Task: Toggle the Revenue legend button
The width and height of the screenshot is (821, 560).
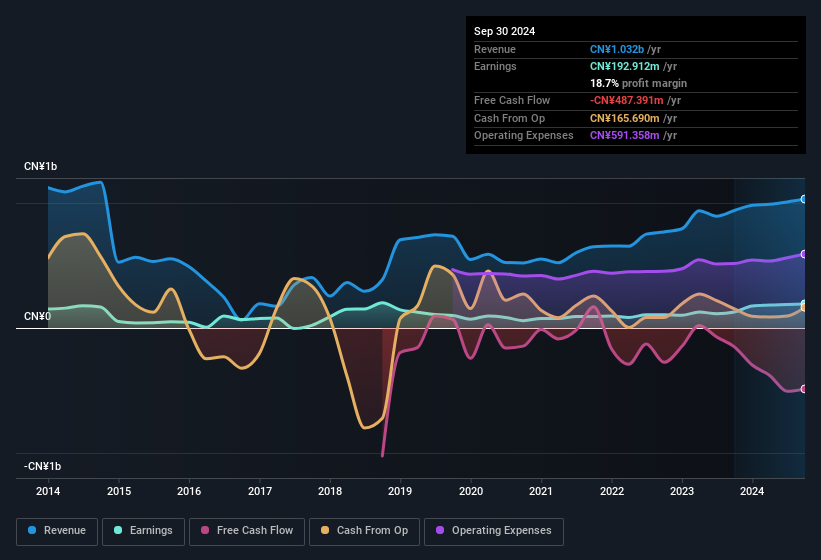Action: pos(57,531)
